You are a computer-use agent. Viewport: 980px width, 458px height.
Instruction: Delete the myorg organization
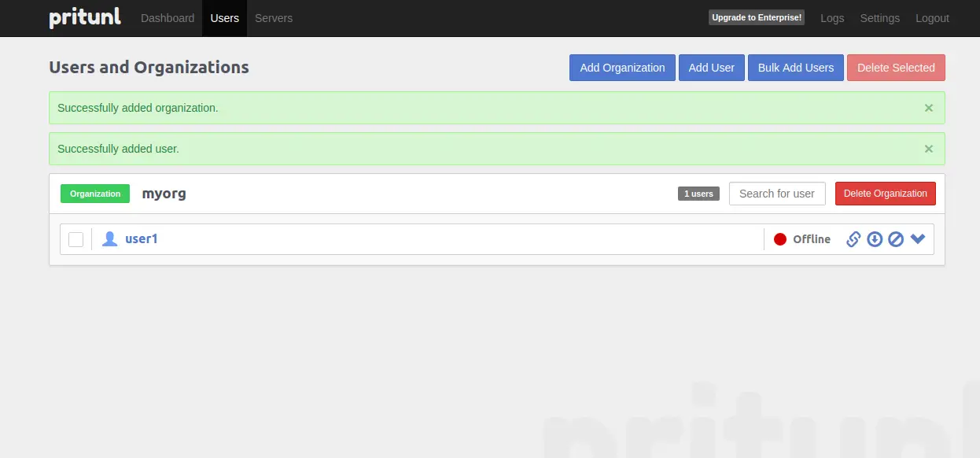point(886,194)
